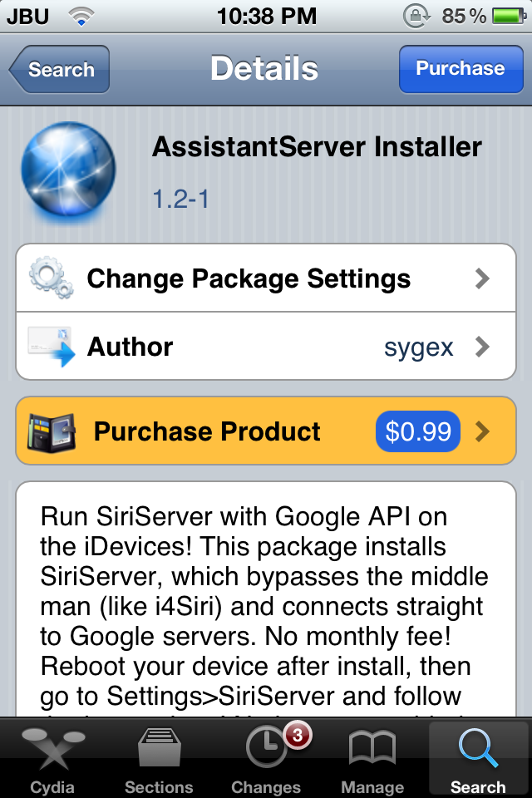
Task: Tap the gears icon beside Change Package Settings
Action: [51, 278]
